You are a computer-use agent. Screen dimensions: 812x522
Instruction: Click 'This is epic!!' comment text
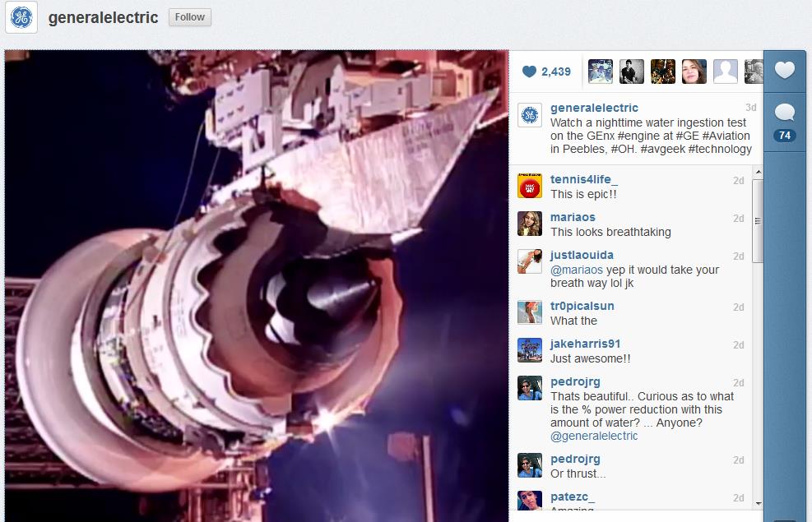[583, 194]
